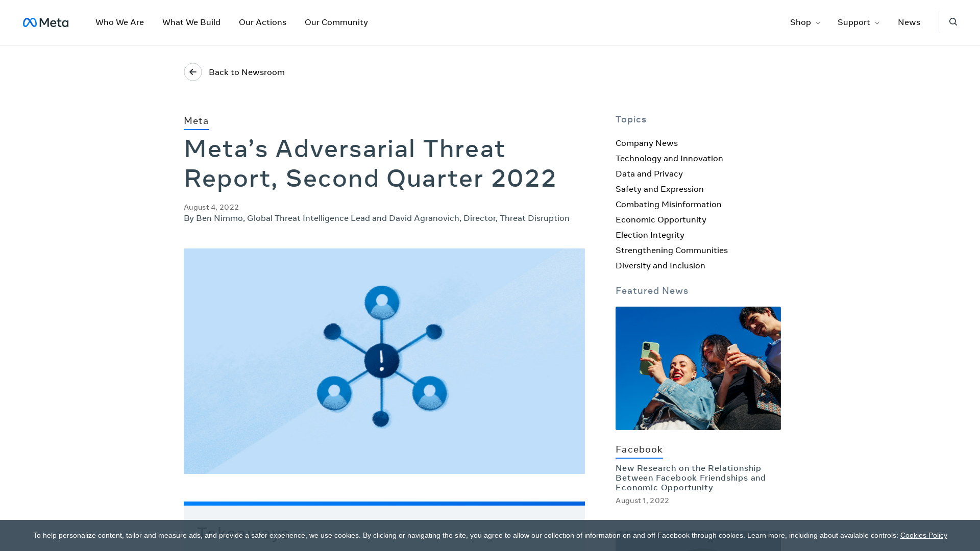Select the Technology and Innovation topic
The height and width of the screenshot is (551, 980).
(669, 159)
